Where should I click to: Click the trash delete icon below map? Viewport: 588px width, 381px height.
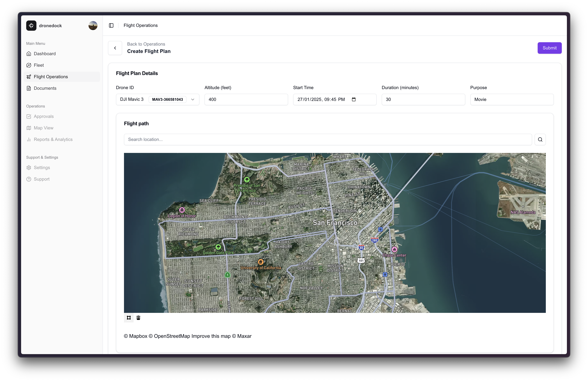pos(138,318)
